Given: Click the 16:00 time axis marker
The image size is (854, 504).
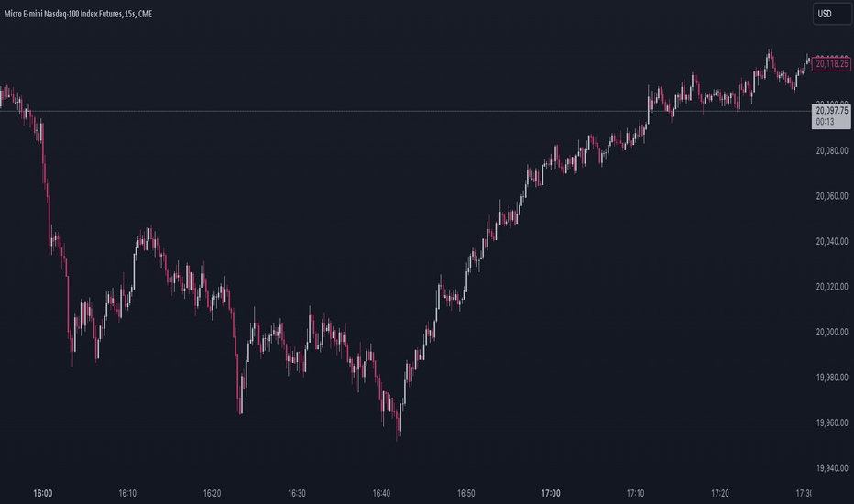Looking at the screenshot, I should [42, 493].
